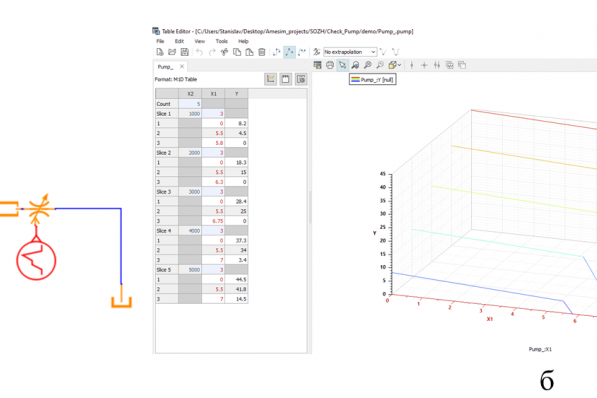Click the Pump_:Y [null] legend entry
597x398 pixels.
(372, 80)
